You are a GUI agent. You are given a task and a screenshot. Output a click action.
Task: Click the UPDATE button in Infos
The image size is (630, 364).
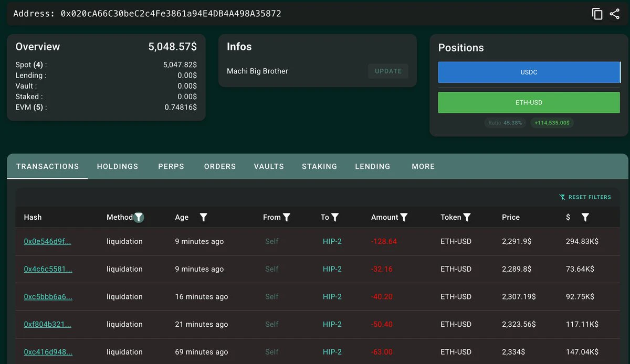(388, 71)
